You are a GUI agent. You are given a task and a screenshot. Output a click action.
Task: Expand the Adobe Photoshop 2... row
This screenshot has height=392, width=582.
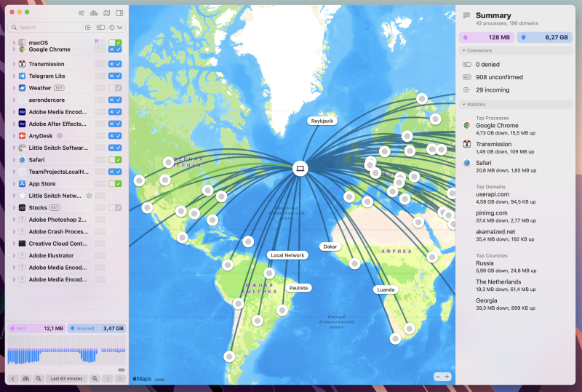click(14, 220)
